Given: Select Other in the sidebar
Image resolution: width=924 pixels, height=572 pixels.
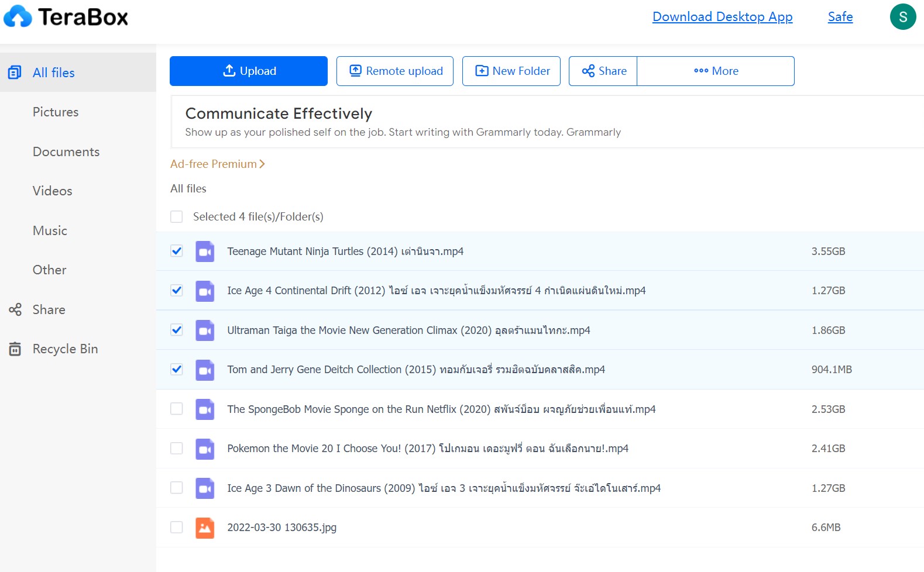Looking at the screenshot, I should pos(50,270).
